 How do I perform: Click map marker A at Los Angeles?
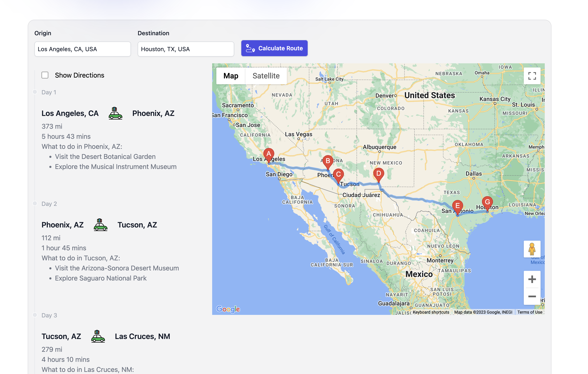(x=269, y=155)
